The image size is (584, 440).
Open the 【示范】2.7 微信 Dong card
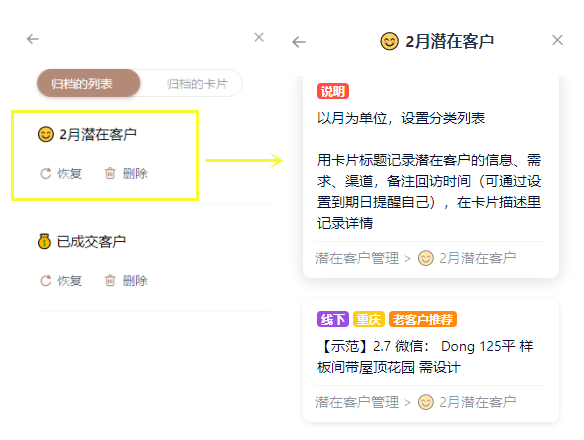pos(425,357)
